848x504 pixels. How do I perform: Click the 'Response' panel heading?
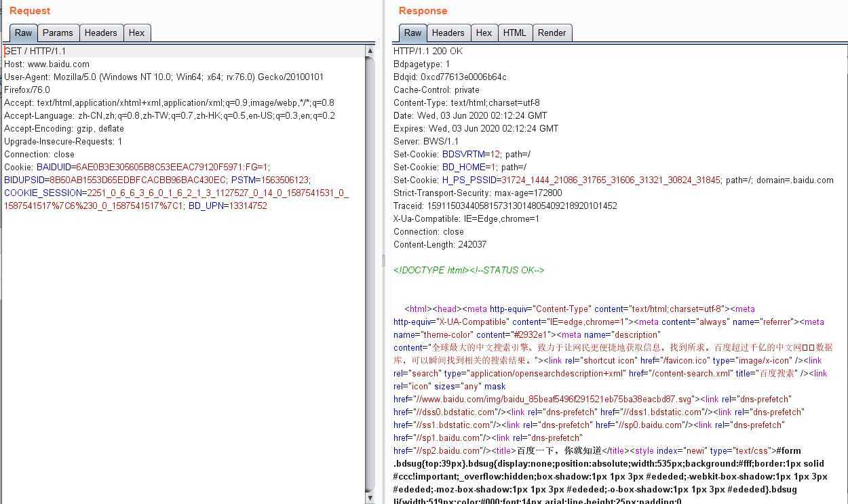(x=423, y=11)
